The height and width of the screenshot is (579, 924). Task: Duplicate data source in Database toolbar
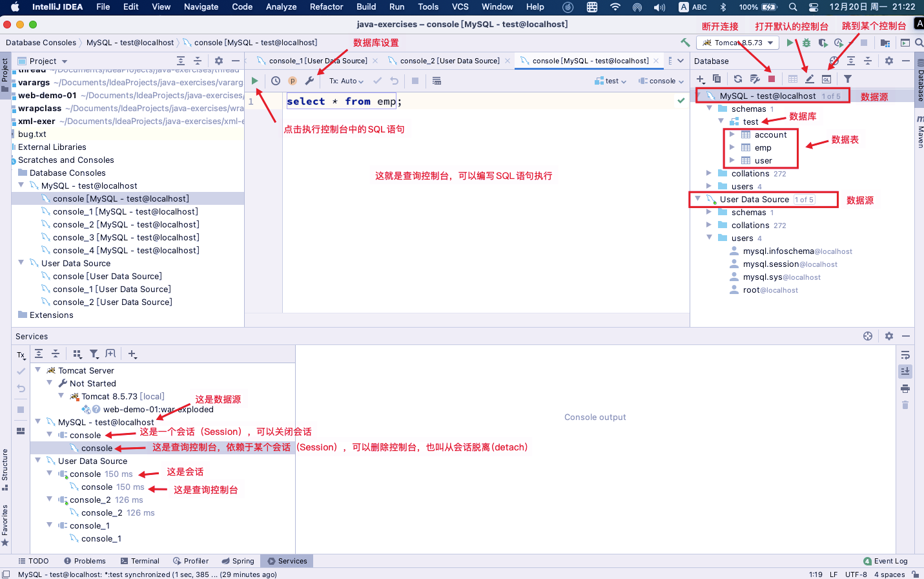click(x=717, y=79)
